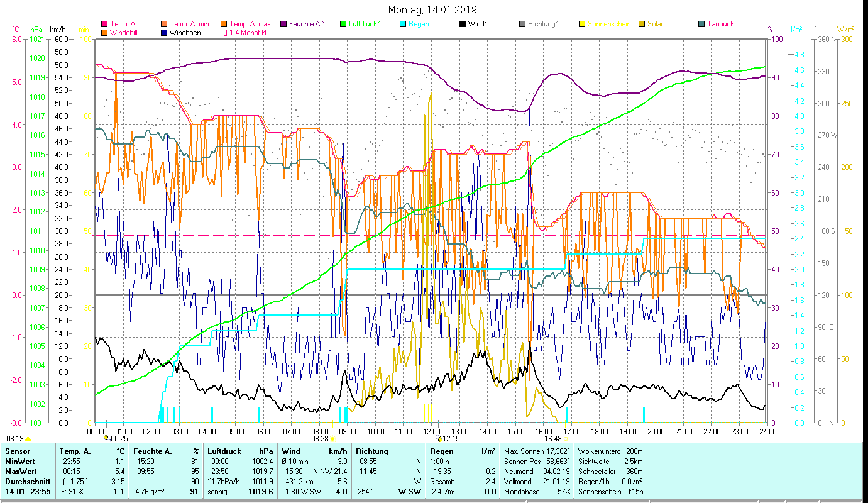Click the gray Richtung* legend swatch
Image resolution: width=868 pixels, height=503 pixels.
[x=522, y=24]
